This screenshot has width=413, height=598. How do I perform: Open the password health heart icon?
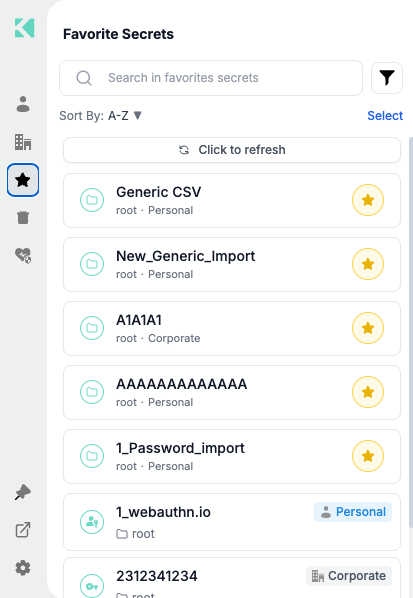click(23, 255)
